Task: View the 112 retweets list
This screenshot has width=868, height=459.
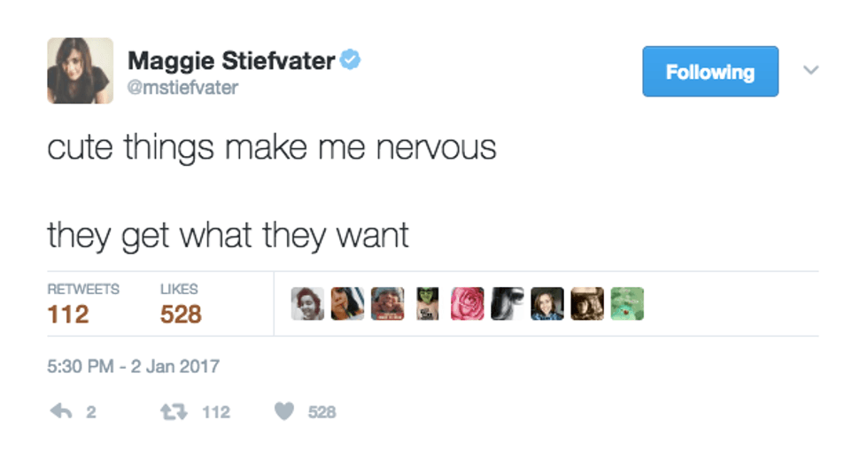Action: (69, 304)
